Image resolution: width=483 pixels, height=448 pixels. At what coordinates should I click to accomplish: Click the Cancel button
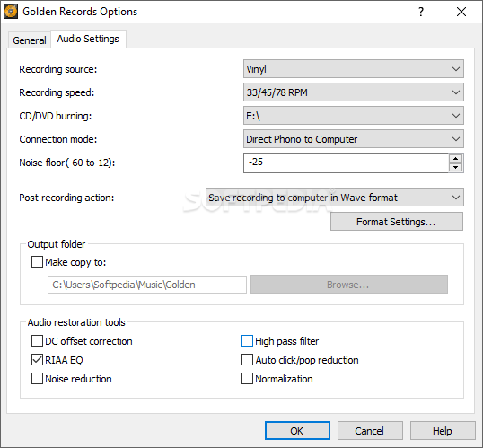tap(370, 431)
